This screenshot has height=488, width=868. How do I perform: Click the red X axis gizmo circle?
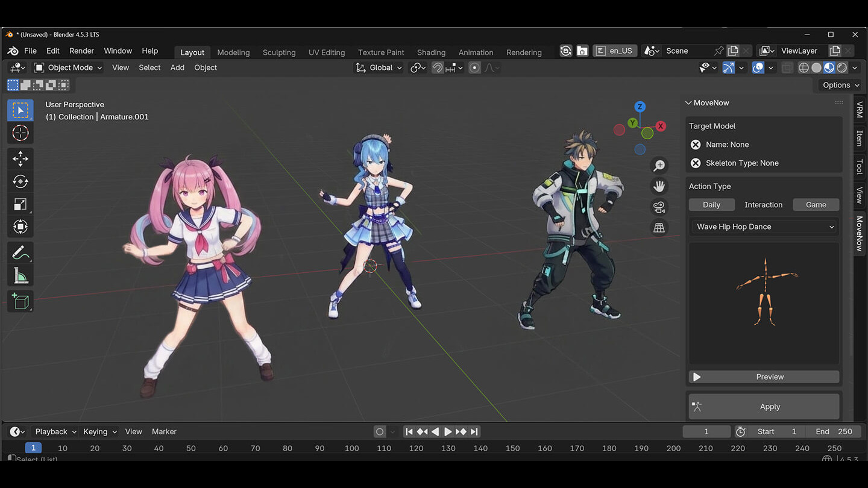coord(661,126)
